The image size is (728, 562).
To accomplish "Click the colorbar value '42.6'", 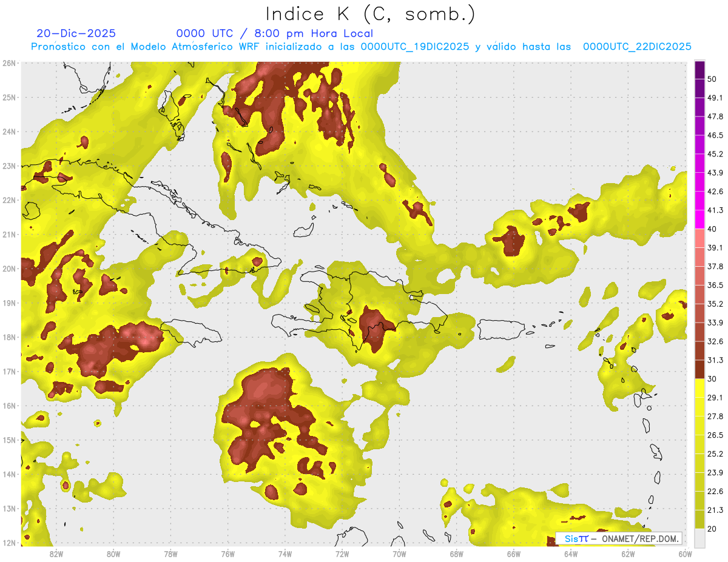I will pyautogui.click(x=715, y=192).
